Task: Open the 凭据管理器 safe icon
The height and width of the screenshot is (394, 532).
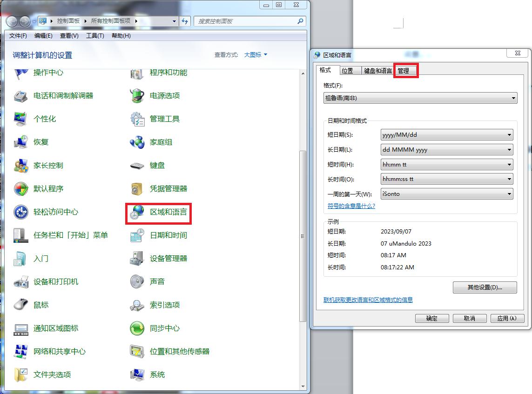Action: pyautogui.click(x=137, y=189)
